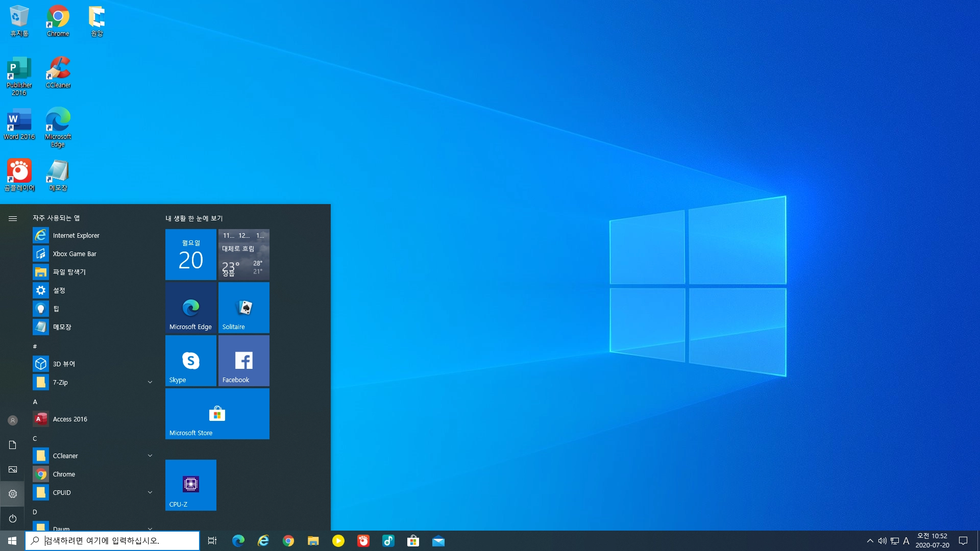Launch Skype from the tile
Viewport: 980px width, 551px height.
pos(190,360)
